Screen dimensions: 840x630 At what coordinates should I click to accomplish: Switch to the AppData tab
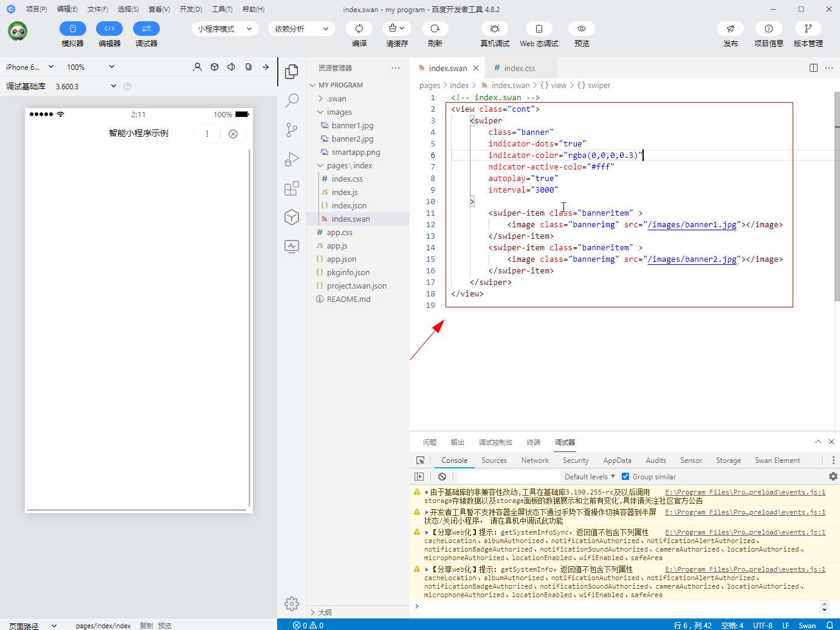(x=617, y=461)
